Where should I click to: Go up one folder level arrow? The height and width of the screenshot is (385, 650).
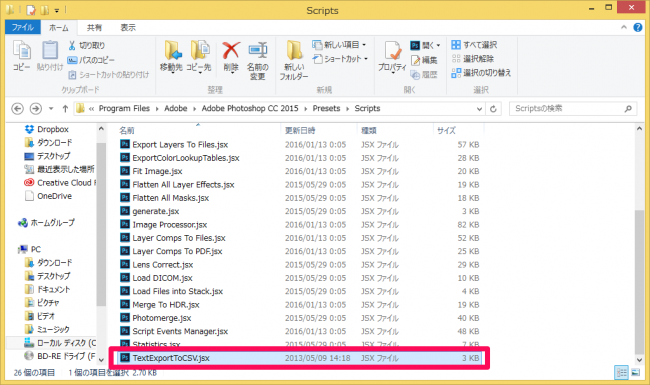pyautogui.click(x=65, y=109)
